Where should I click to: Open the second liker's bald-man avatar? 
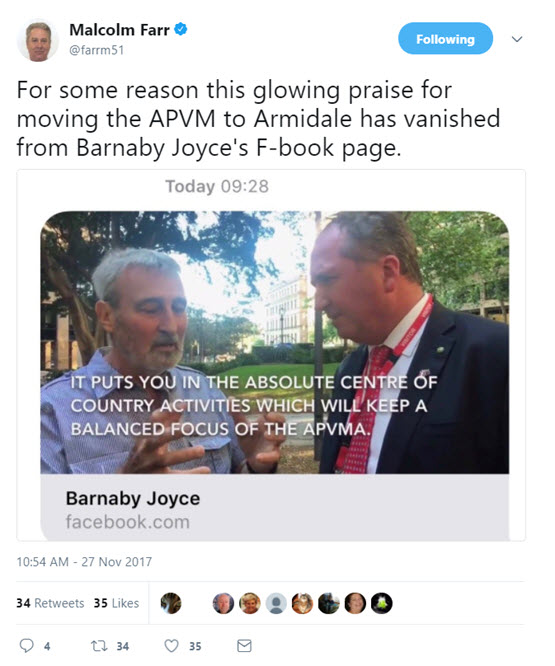(x=223, y=603)
